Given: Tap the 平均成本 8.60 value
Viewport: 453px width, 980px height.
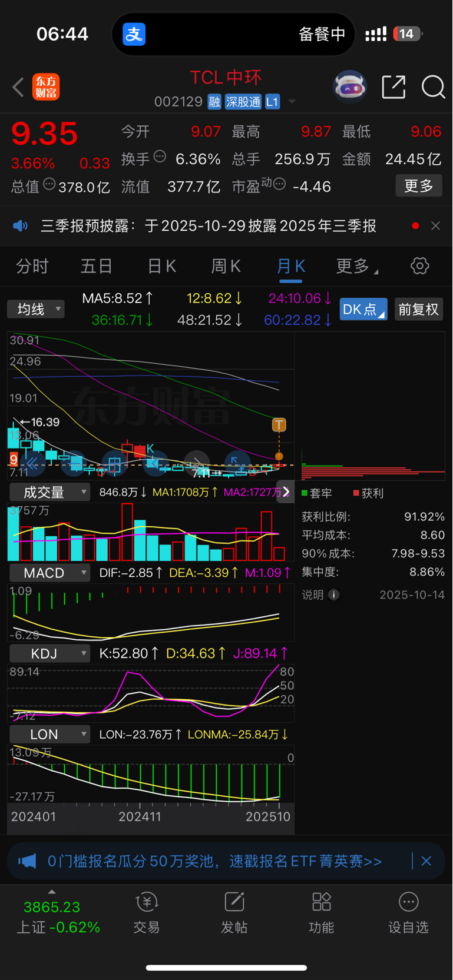Looking at the screenshot, I should pos(432,535).
